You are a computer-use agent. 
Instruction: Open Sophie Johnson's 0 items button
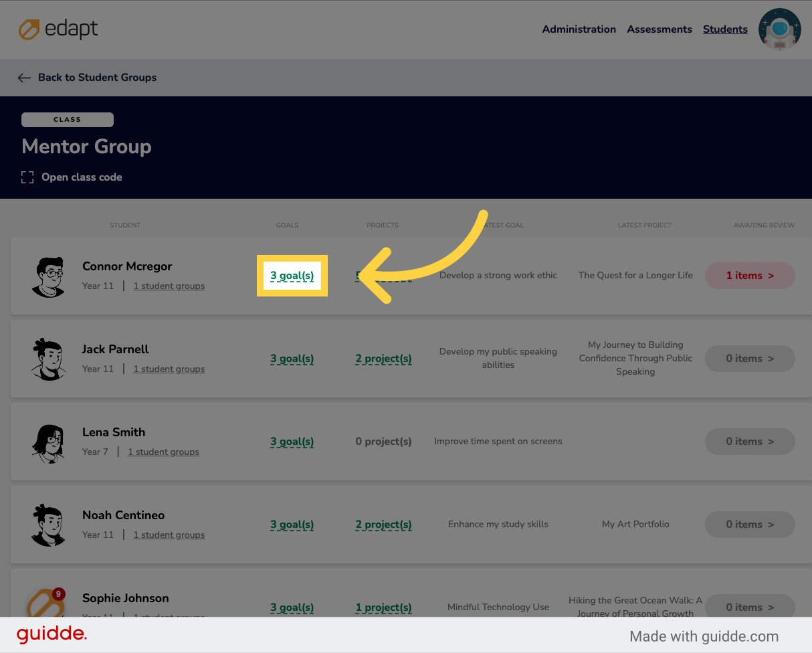tap(750, 605)
